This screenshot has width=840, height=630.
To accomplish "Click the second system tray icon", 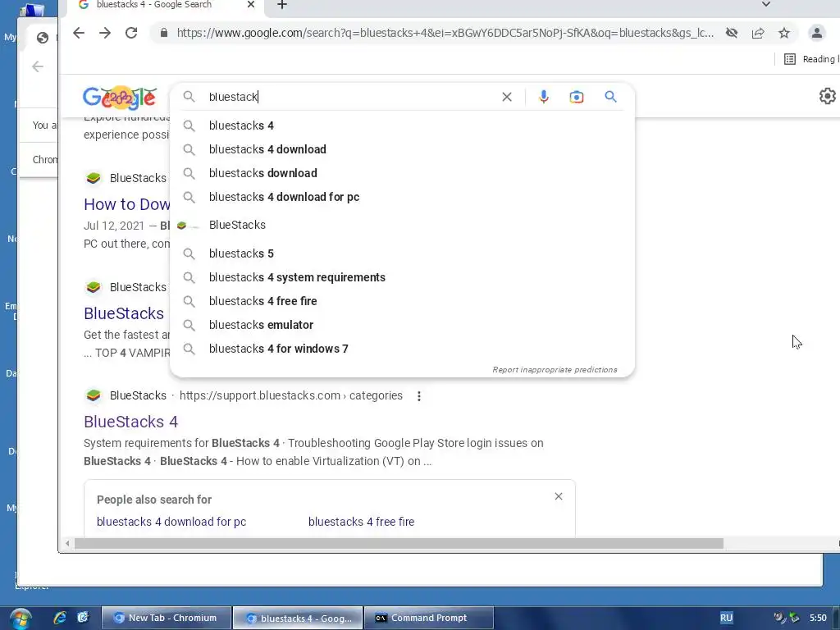I will pos(794,618).
